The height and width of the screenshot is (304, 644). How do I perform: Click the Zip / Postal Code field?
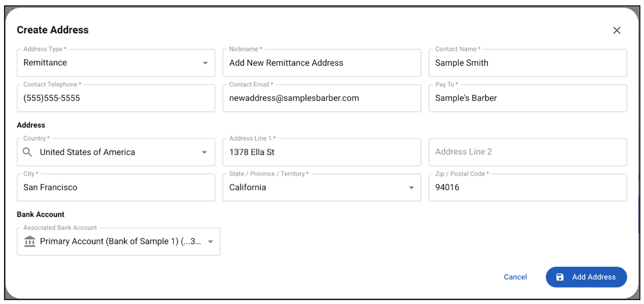coord(527,187)
